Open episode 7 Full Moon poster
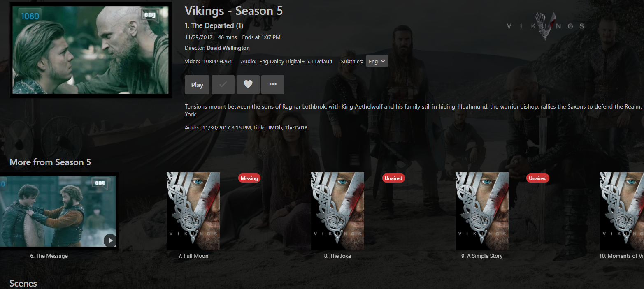644x289 pixels. point(193,211)
